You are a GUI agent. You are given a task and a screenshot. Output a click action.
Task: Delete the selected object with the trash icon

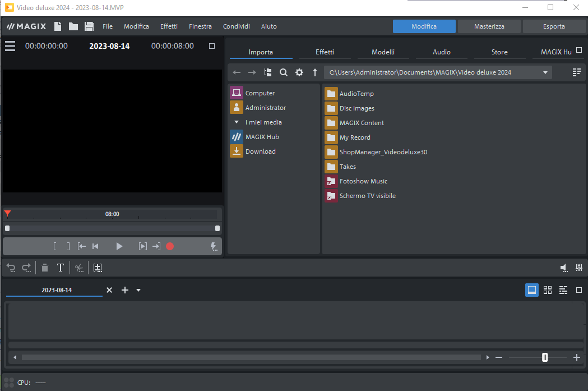click(x=45, y=268)
